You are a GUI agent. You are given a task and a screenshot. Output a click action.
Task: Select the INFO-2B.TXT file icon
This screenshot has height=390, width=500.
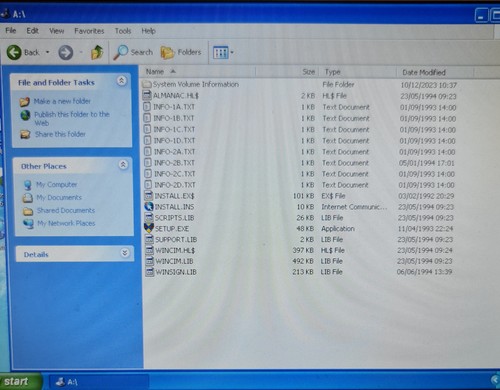(148, 163)
